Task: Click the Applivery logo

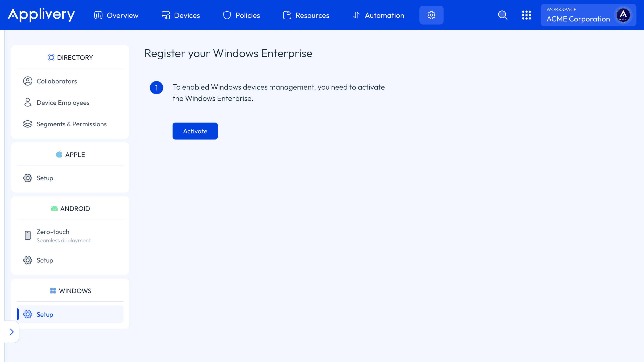Action: pyautogui.click(x=41, y=15)
